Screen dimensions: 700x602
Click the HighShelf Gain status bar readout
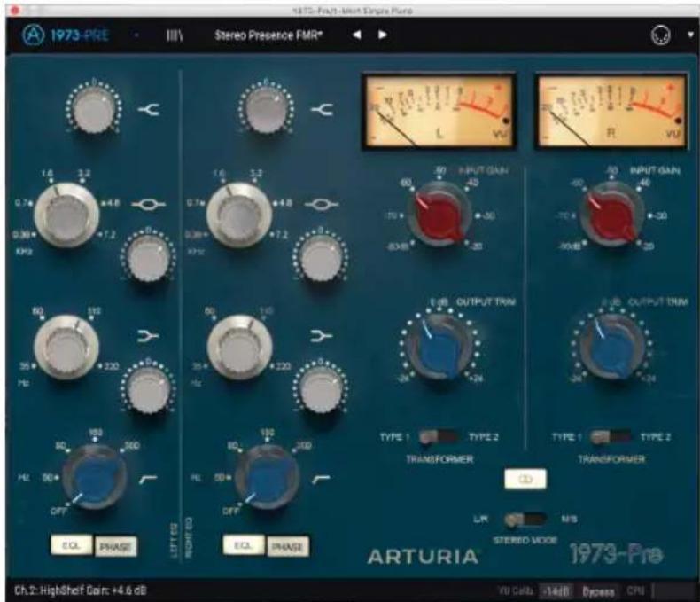[x=81, y=590]
